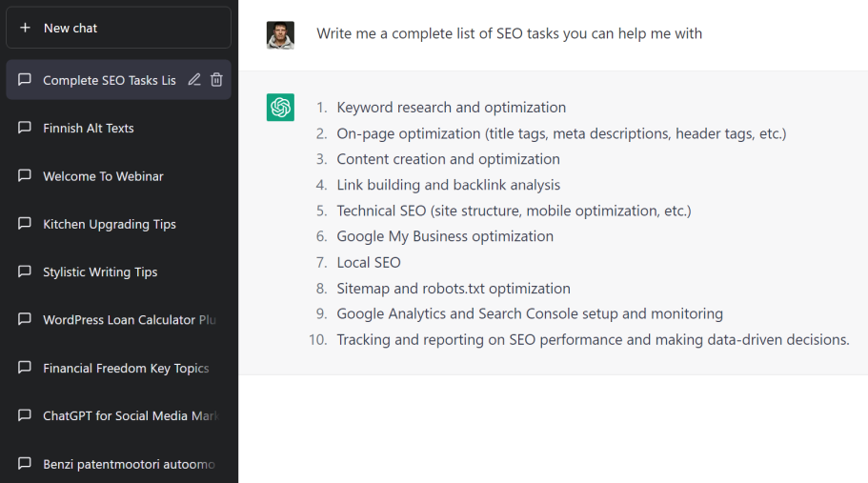
Task: Click the 'Technical SEO' list item
Action: [x=514, y=211]
